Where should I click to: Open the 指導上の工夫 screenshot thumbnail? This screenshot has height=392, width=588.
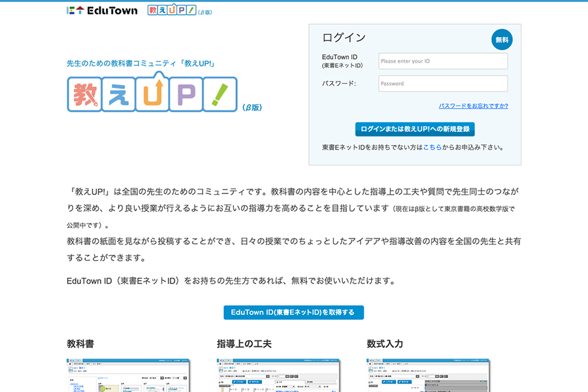coord(278,375)
